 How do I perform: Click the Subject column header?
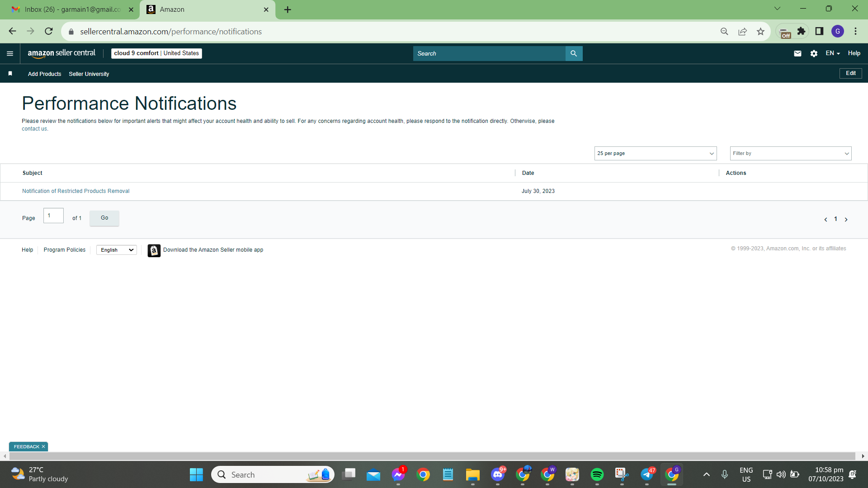click(x=33, y=173)
